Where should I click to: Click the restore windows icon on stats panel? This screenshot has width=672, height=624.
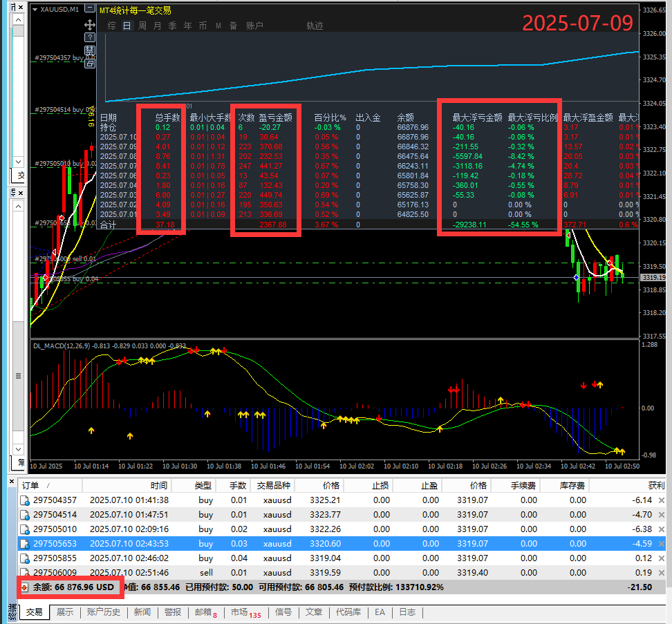coord(90,64)
